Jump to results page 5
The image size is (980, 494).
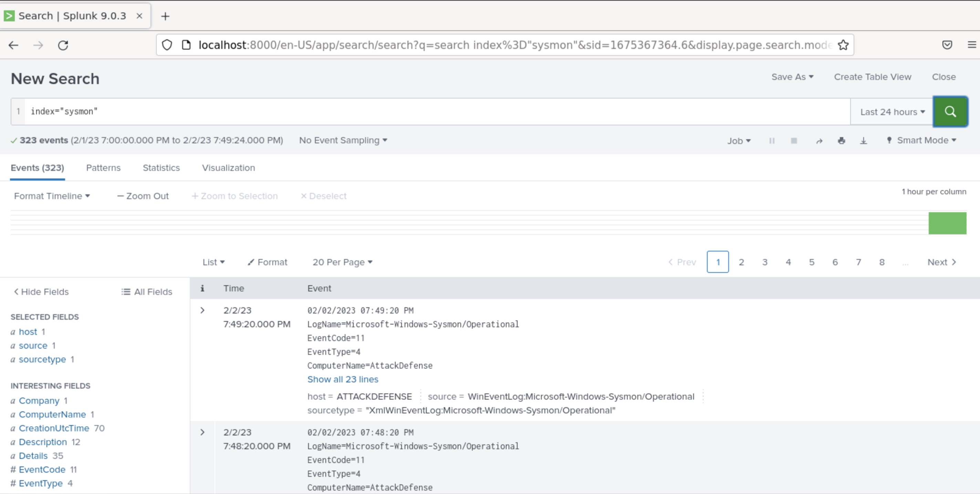pos(812,262)
